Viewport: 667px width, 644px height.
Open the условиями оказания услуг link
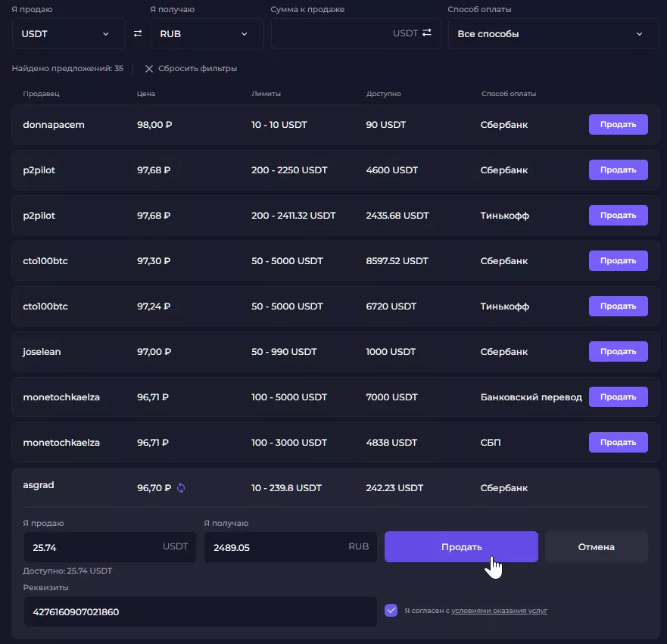(x=499, y=610)
